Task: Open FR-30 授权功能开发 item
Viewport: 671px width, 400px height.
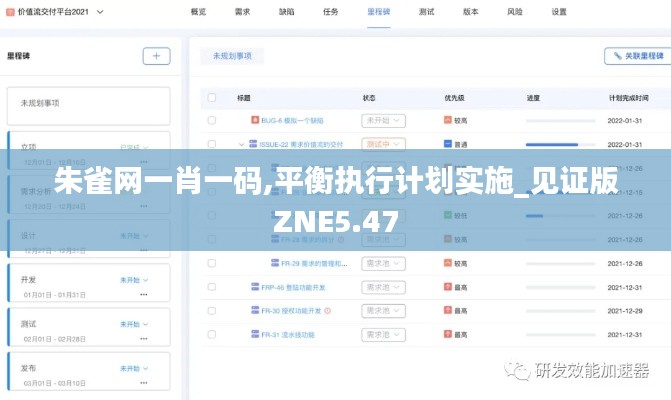Action: tap(291, 311)
